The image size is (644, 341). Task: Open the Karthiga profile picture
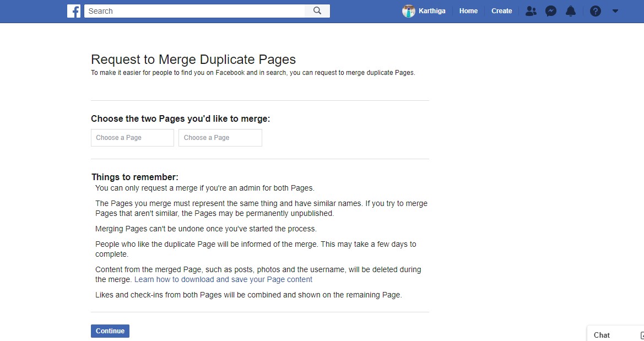408,11
